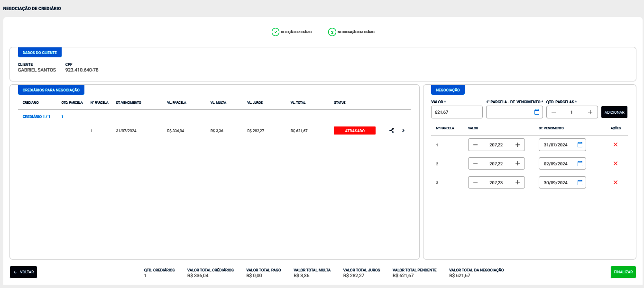Remove installment 2 using red X

coord(616,163)
